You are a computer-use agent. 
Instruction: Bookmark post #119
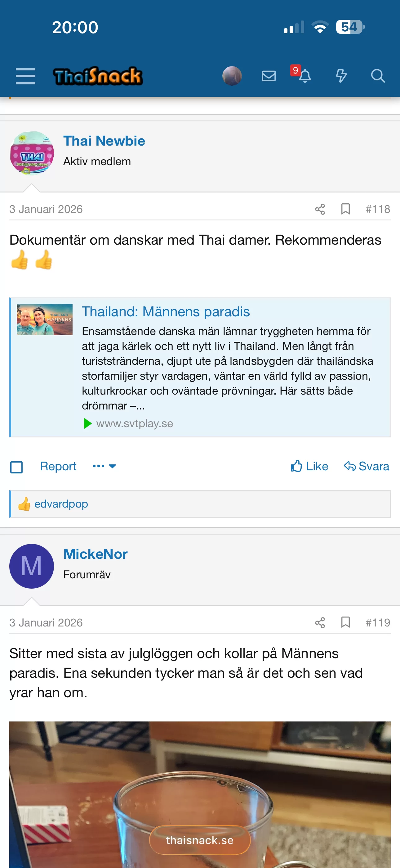point(345,622)
